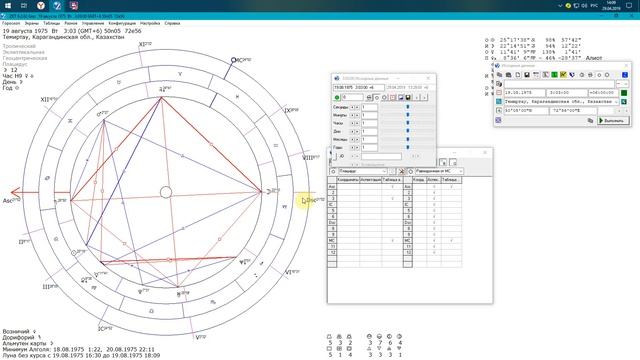
Task: Click the gray Геоцентрическая label on the chart
Action: [25, 58]
